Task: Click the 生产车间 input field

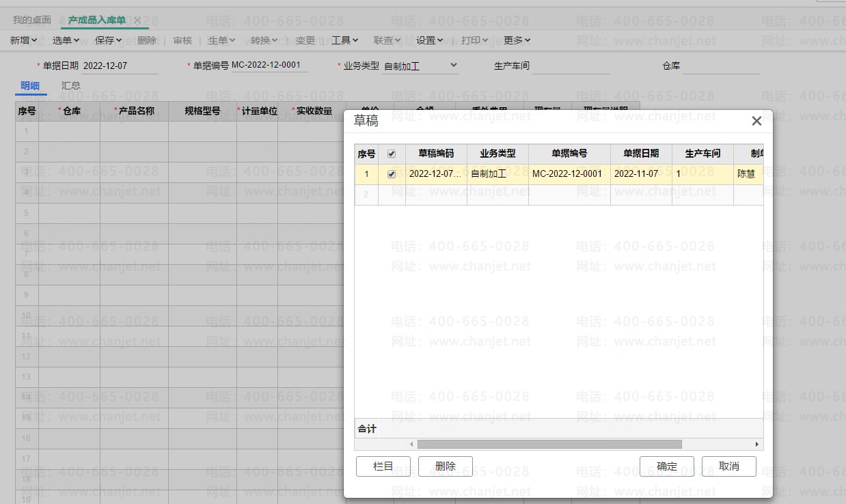Action: 571,66
